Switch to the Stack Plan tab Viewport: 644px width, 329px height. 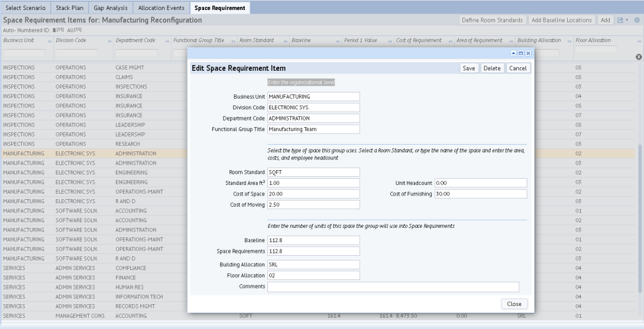(x=69, y=8)
